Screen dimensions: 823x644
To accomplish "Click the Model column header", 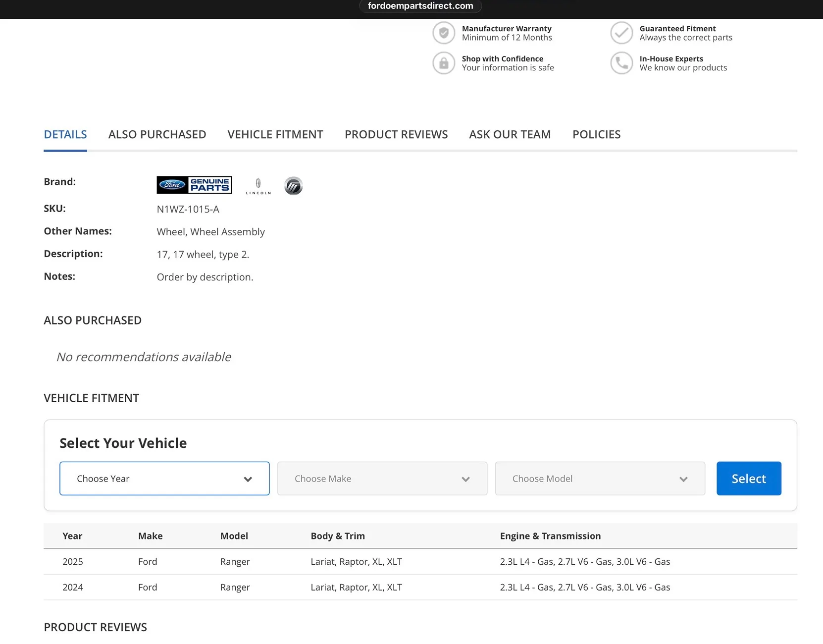I will pos(234,536).
